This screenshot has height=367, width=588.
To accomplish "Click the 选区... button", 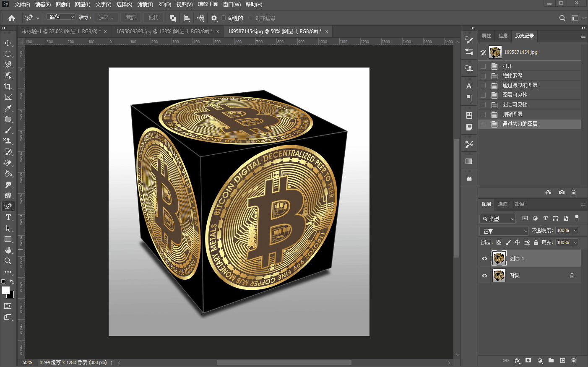I will coord(106,18).
